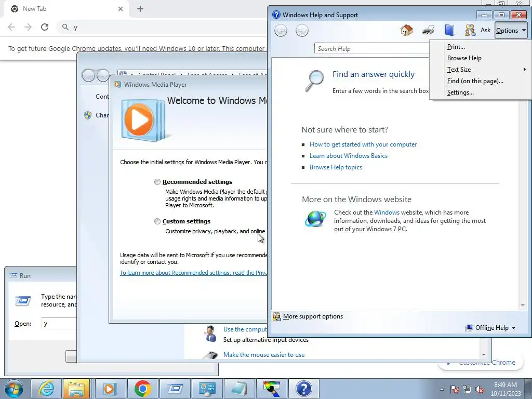
Task: Click the Ask people icon in Help
Action: point(470,31)
